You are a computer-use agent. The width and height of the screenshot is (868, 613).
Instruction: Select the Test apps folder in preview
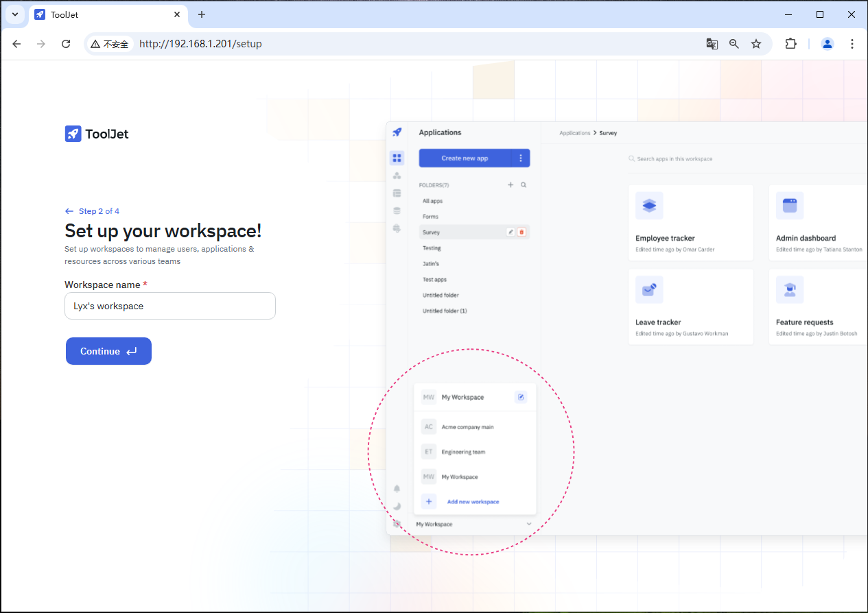[434, 280]
